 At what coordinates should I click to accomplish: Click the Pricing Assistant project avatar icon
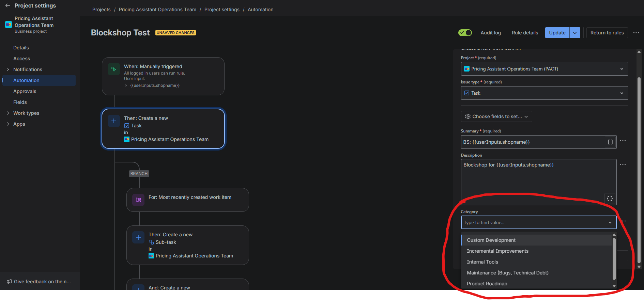point(9,25)
